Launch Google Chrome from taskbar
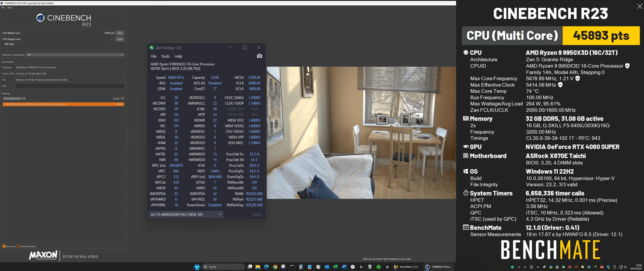The width and height of the screenshot is (644, 271). click(x=275, y=267)
